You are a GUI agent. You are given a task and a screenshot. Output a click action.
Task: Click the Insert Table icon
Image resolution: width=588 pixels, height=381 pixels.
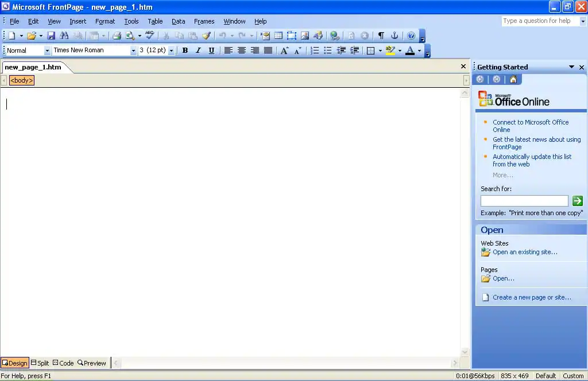278,36
